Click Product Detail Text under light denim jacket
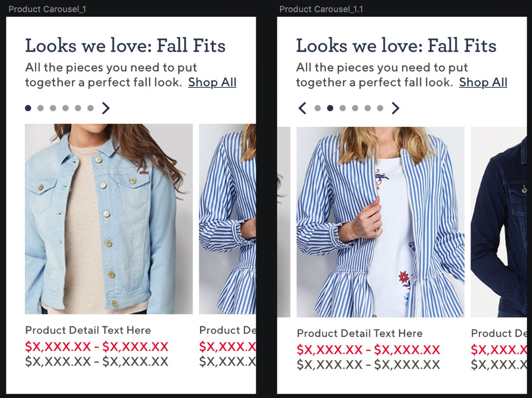The width and height of the screenshot is (532, 398). coord(88,330)
